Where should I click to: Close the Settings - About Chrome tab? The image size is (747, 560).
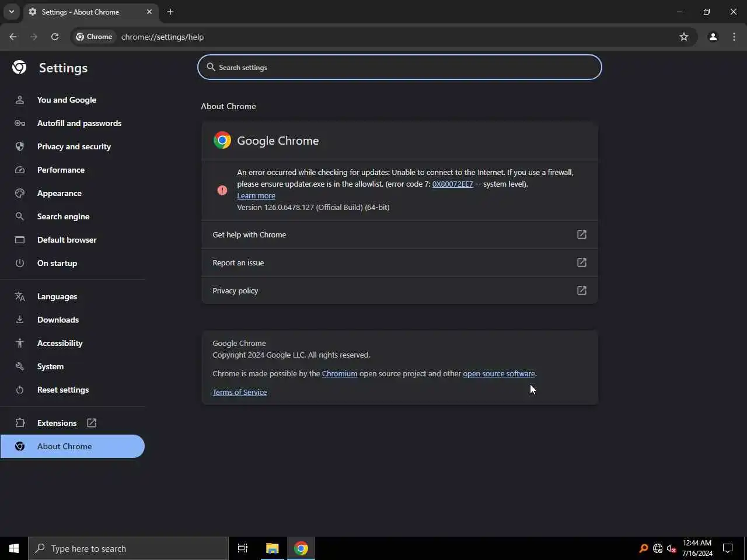149,12
